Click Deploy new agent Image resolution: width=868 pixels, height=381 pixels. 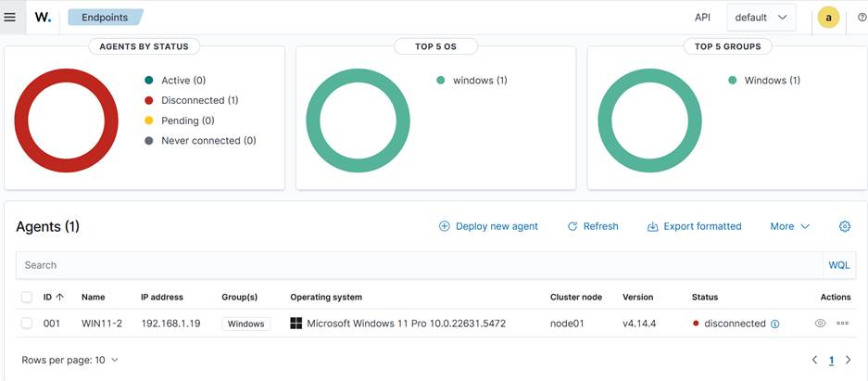[x=488, y=226]
